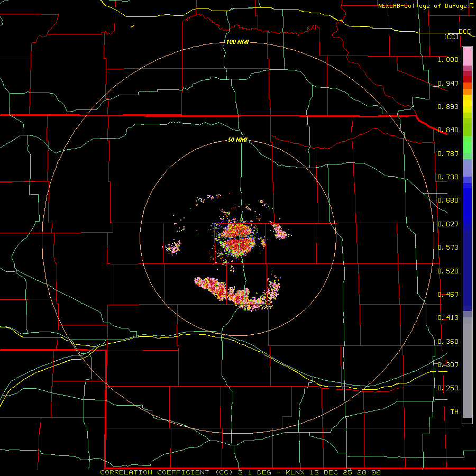Click the [CC] legend unit label
Viewport: 476px width, 476px height.
point(452,36)
